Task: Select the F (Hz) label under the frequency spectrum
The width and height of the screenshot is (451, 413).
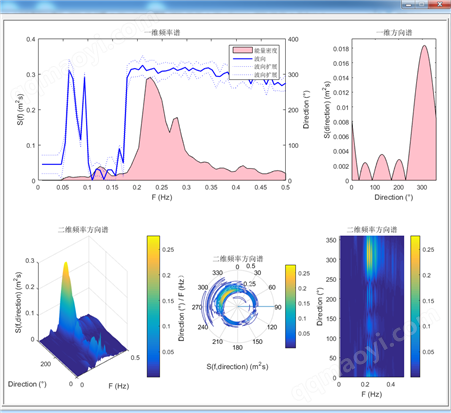Action: pos(162,197)
